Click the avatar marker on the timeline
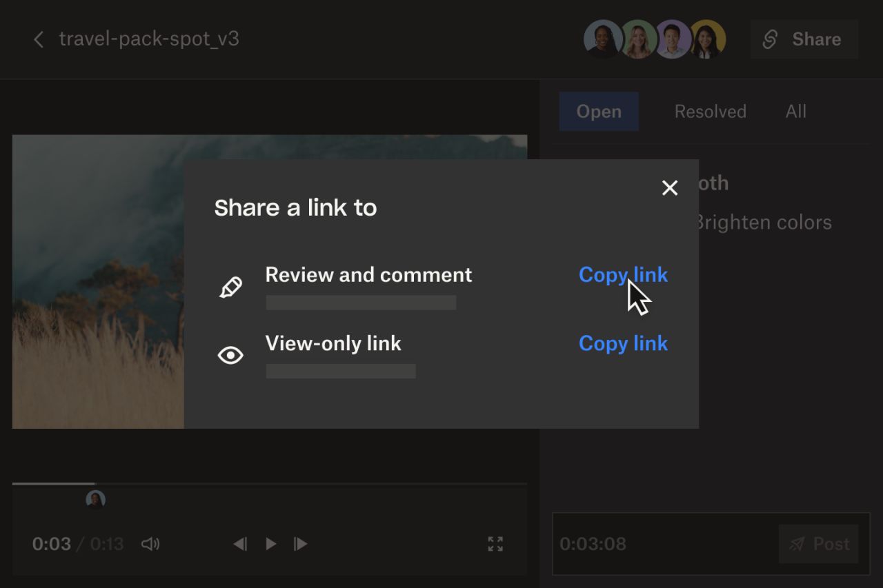The image size is (883, 588). click(96, 497)
